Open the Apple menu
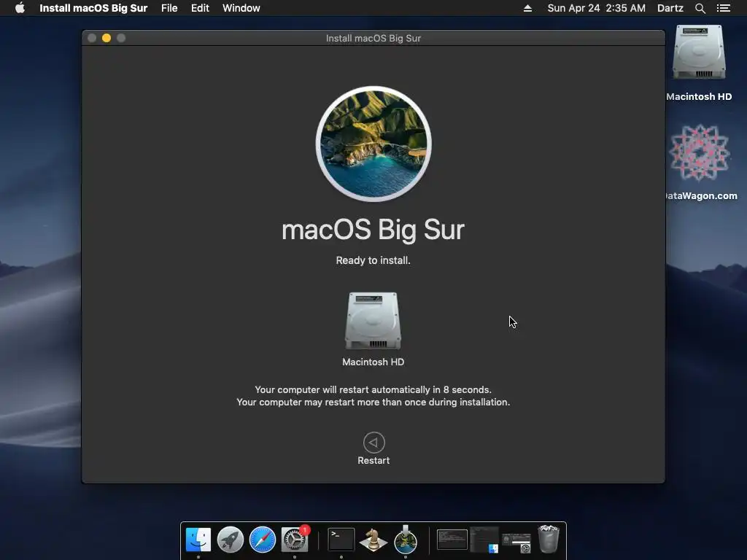The image size is (747, 560). tap(20, 8)
